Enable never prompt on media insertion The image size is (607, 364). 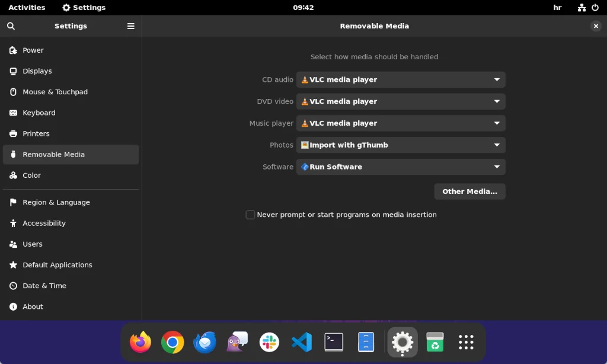click(250, 215)
